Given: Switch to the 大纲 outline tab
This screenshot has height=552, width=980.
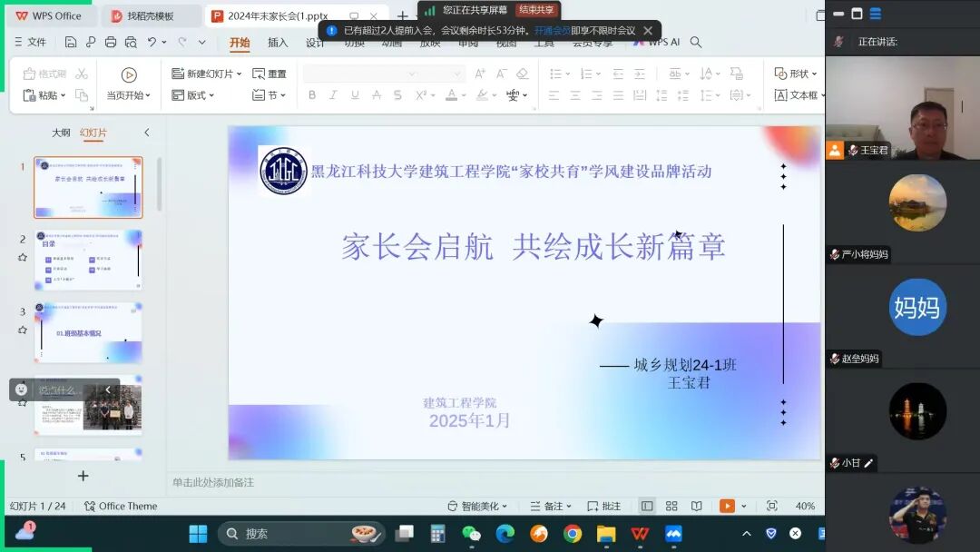Looking at the screenshot, I should (61, 133).
